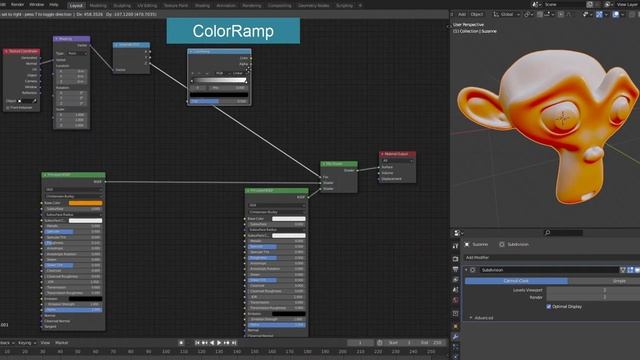The width and height of the screenshot is (640, 360).
Task: Click the Subdivision breadcrumb in properties
Action: (x=514, y=244)
